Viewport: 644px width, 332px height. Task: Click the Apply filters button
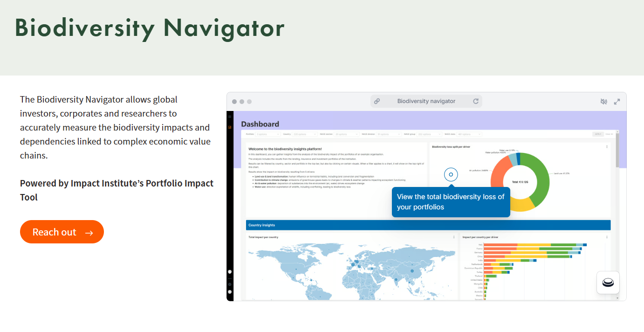(x=598, y=134)
